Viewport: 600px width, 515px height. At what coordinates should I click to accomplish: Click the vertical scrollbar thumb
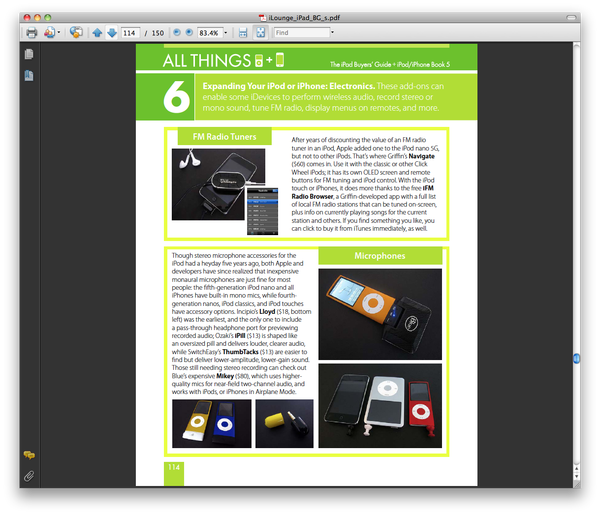577,359
